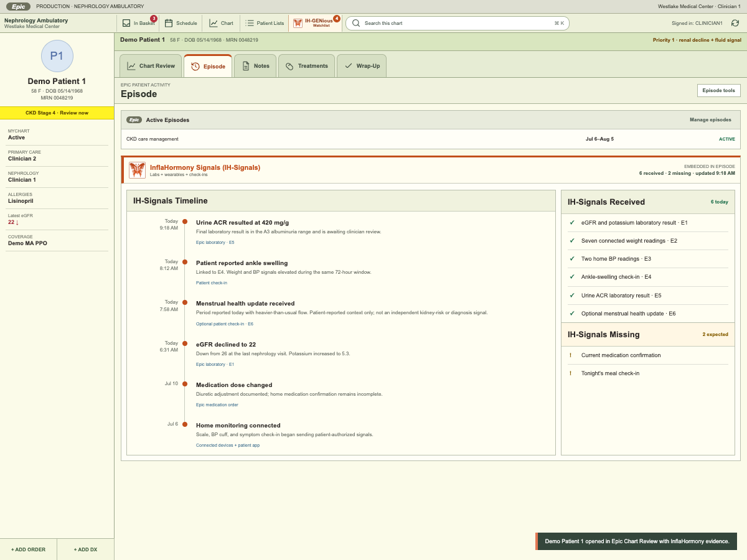The width and height of the screenshot is (747, 560).
Task: Click Signed in: CLINICIAN1 label
Action: [697, 23]
